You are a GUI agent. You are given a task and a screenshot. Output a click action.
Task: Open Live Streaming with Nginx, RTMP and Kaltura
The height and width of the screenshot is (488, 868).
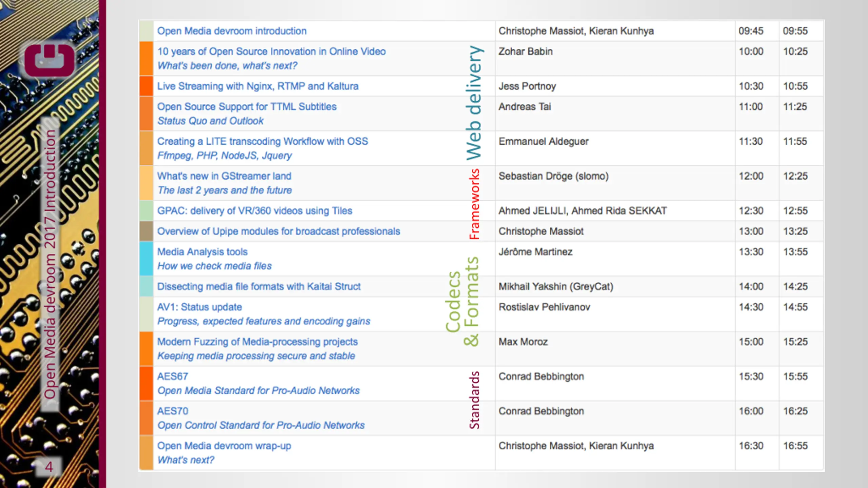click(x=258, y=86)
